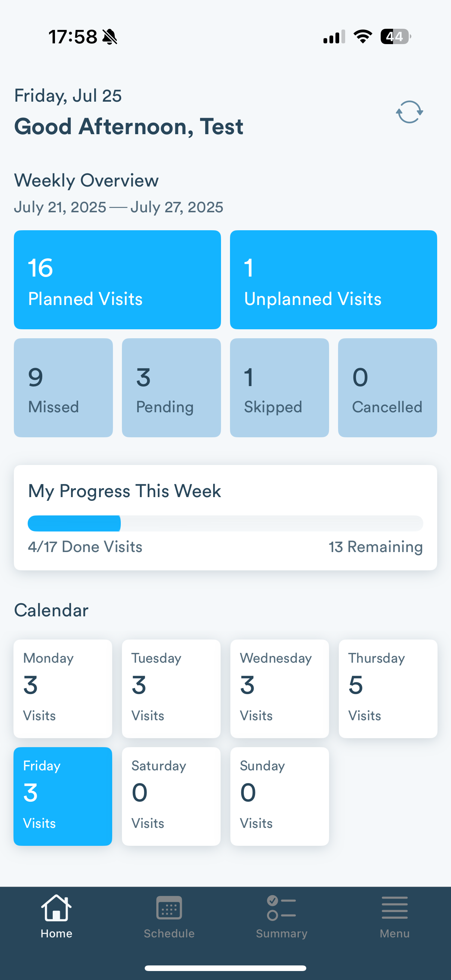The width and height of the screenshot is (451, 980).
Task: View the 9 Missed visits tile
Action: (63, 388)
